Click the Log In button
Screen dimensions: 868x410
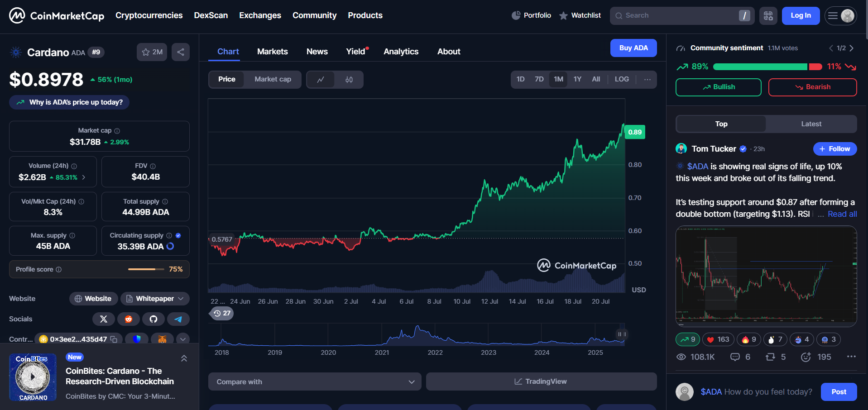801,16
